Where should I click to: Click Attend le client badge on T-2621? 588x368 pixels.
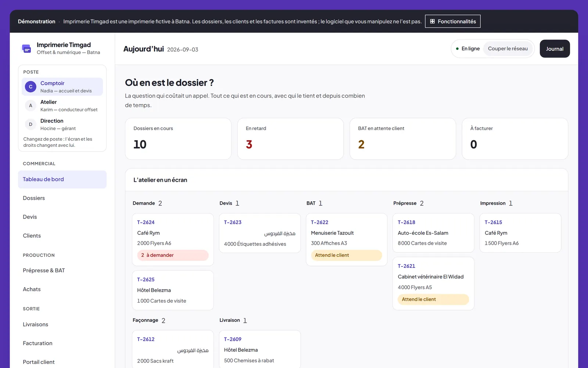(x=433, y=299)
